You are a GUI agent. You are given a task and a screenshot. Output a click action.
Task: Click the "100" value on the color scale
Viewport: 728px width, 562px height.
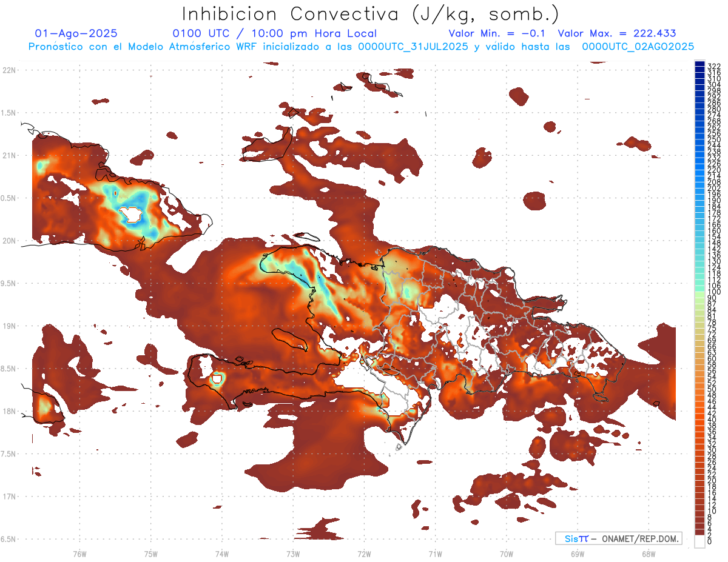714,292
